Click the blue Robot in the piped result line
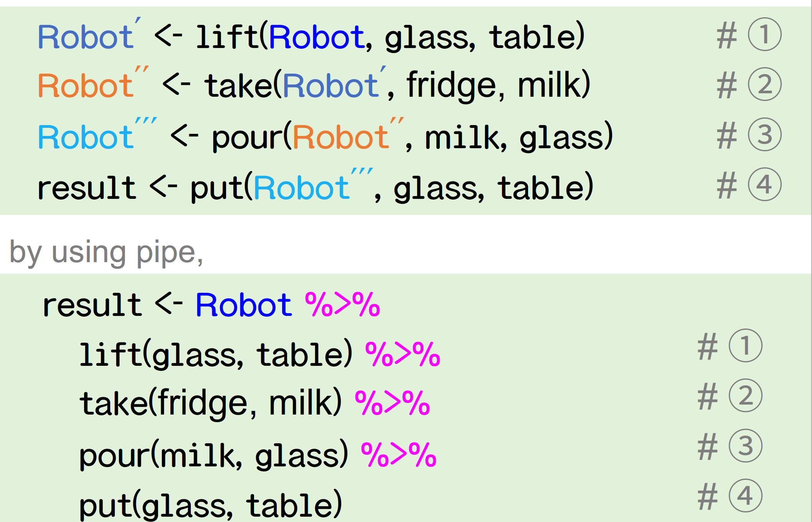 [244, 305]
